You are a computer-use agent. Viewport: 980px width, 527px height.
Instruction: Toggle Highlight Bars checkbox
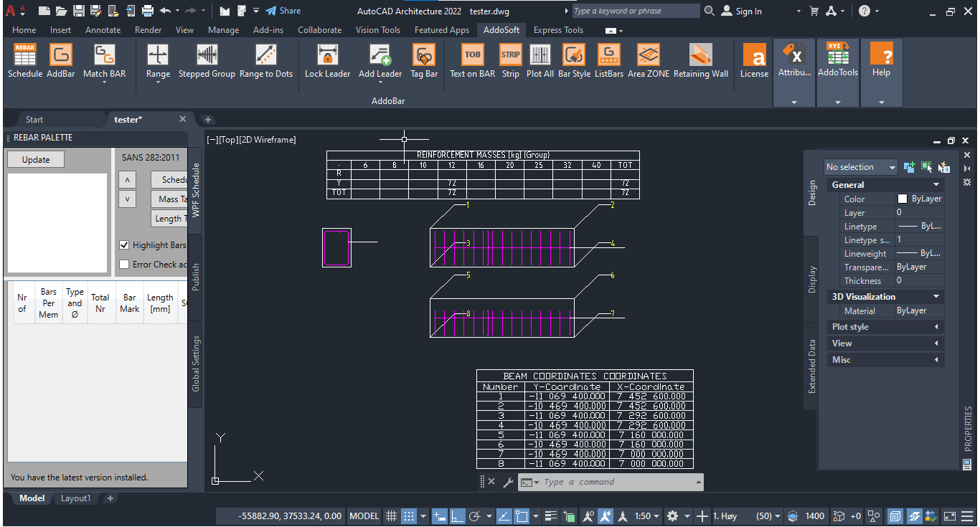click(x=124, y=245)
